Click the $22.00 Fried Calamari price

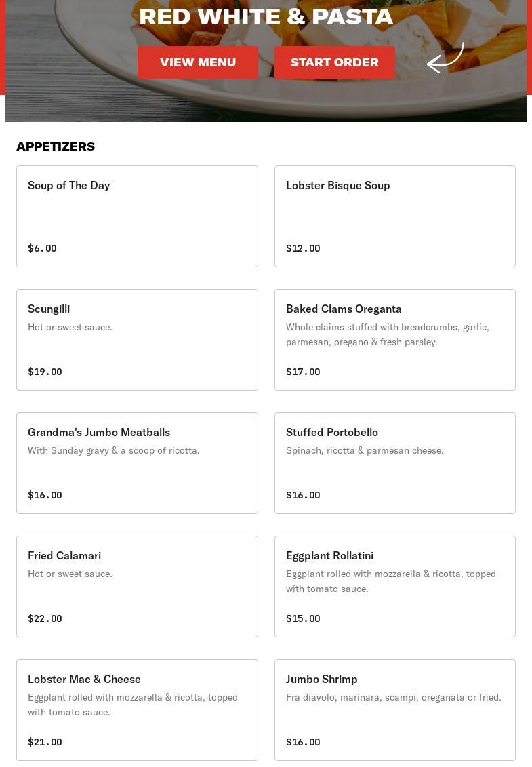(45, 618)
